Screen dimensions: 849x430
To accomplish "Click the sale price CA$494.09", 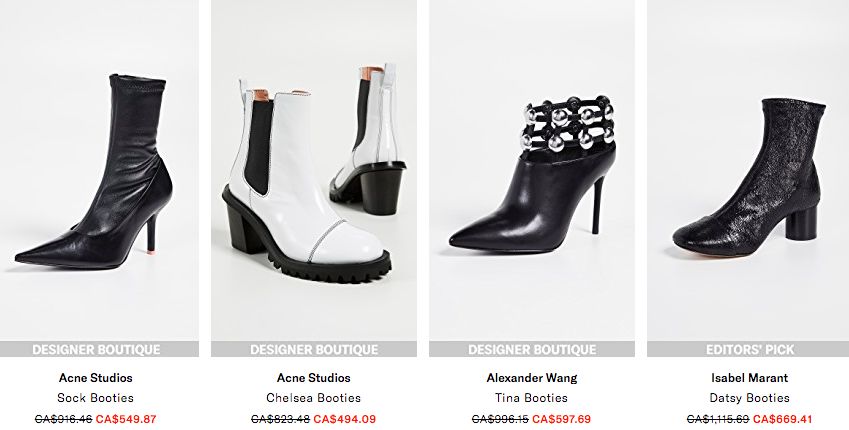I will coord(344,419).
